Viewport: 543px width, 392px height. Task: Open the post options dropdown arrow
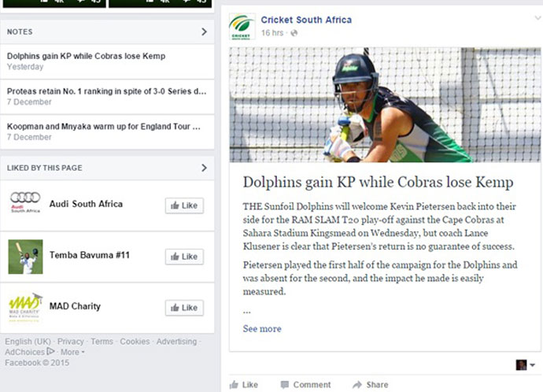(537, 17)
